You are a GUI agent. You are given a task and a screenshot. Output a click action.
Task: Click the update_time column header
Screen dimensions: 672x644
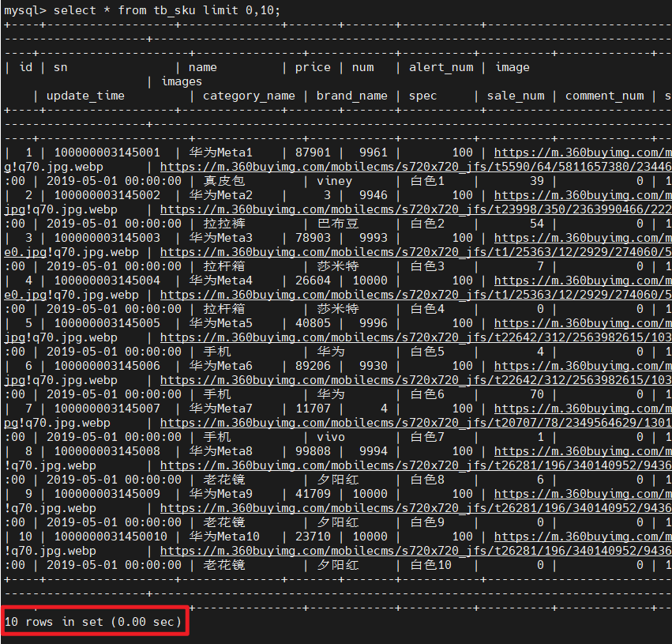point(85,96)
